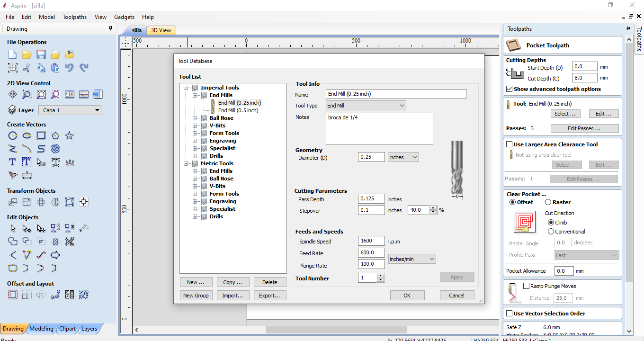The width and height of the screenshot is (644, 341).
Task: Click the Edit Passes ... button
Action: [584, 128]
